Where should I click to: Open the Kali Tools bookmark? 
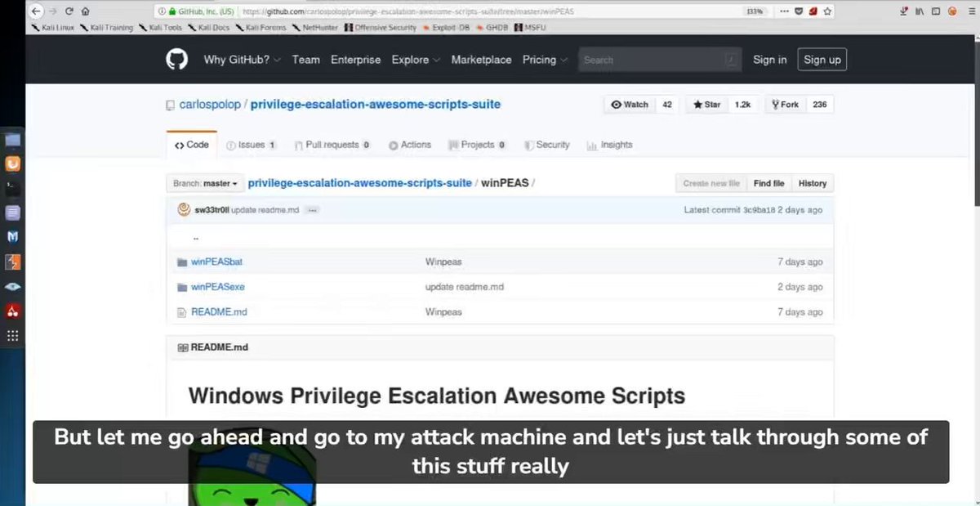click(x=161, y=27)
